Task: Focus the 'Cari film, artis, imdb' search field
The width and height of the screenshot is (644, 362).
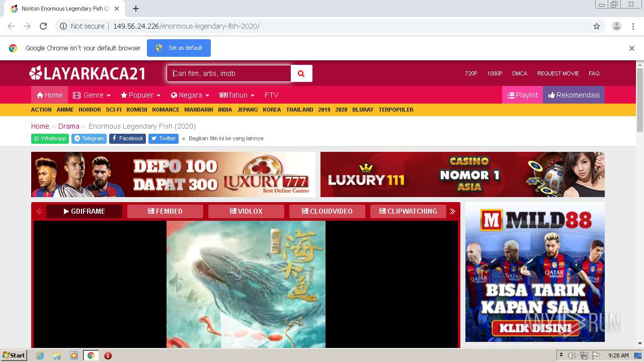Action: coord(229,73)
